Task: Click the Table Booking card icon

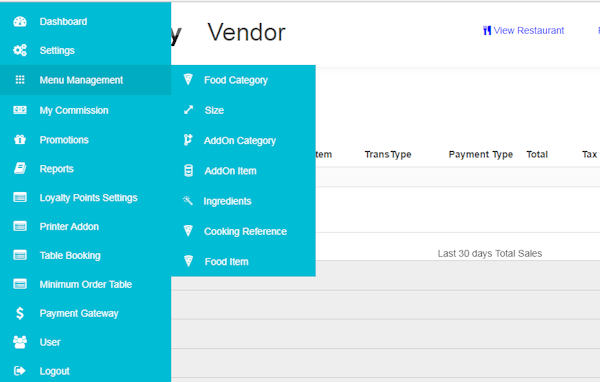Action: tap(20, 255)
